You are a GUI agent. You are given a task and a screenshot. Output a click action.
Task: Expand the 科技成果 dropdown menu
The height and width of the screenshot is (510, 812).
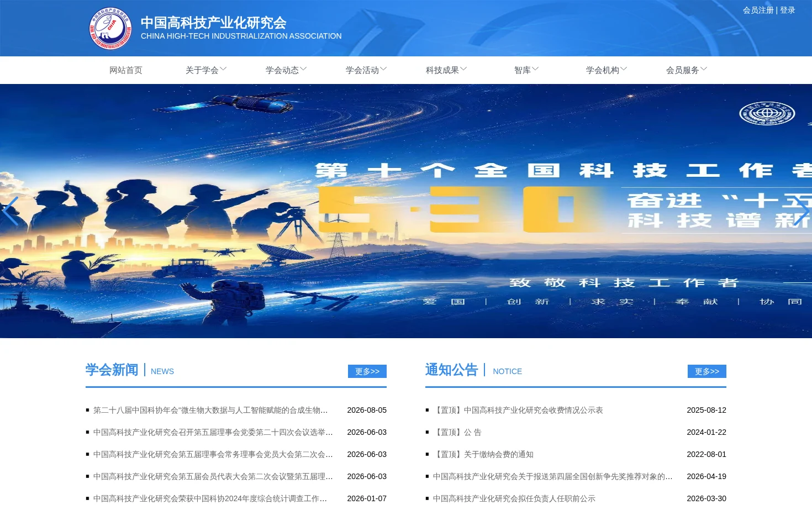pyautogui.click(x=446, y=70)
